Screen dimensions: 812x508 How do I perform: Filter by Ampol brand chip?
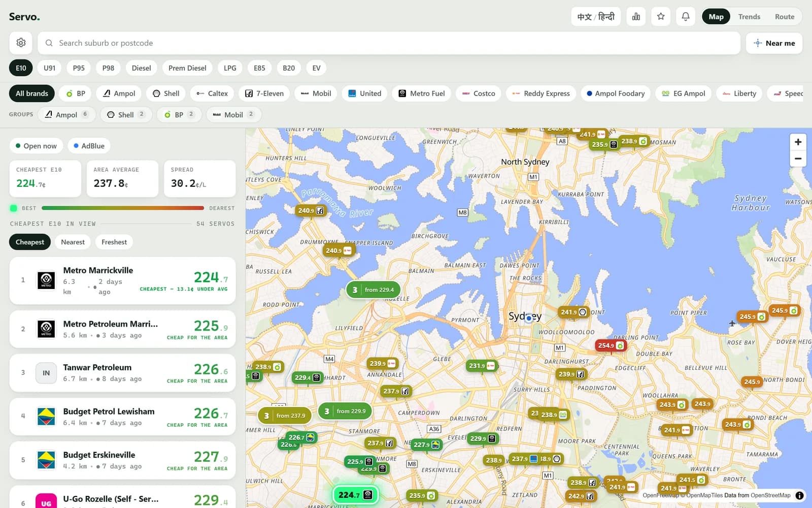(x=119, y=93)
